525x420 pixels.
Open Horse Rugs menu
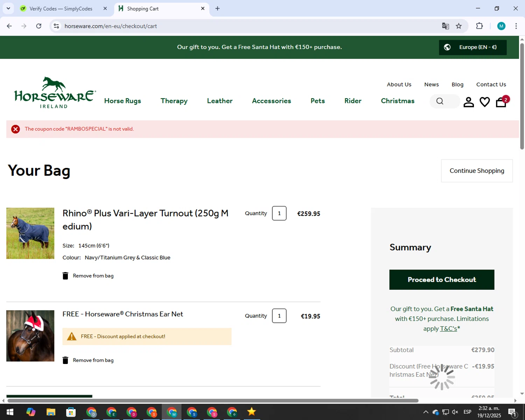click(122, 101)
